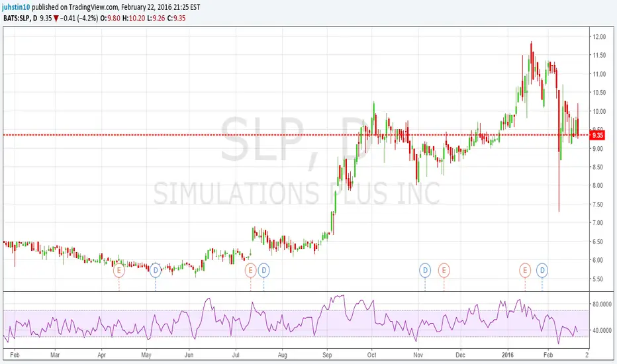Image resolution: width=617 pixels, height=364 pixels.
Task: Click the 80.0000 RSI axis label
Action: tap(602, 304)
